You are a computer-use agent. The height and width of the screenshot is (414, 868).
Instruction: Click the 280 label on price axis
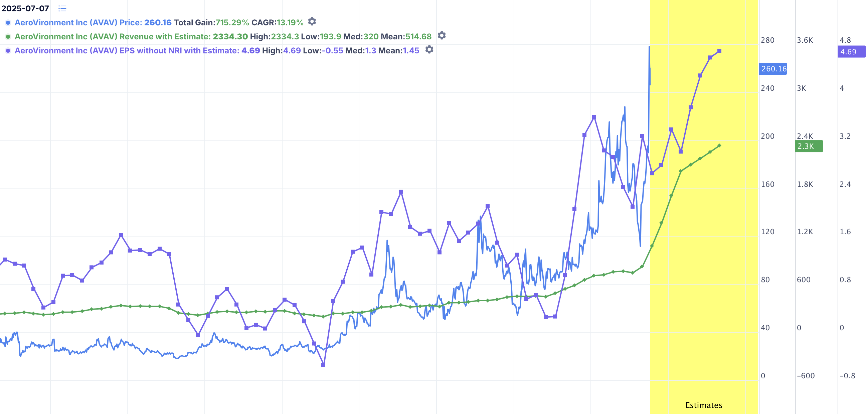click(767, 40)
